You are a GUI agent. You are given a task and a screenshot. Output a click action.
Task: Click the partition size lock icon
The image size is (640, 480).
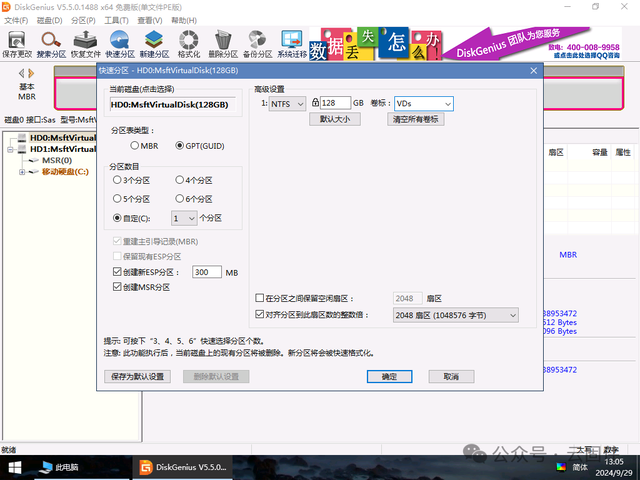click(315, 102)
